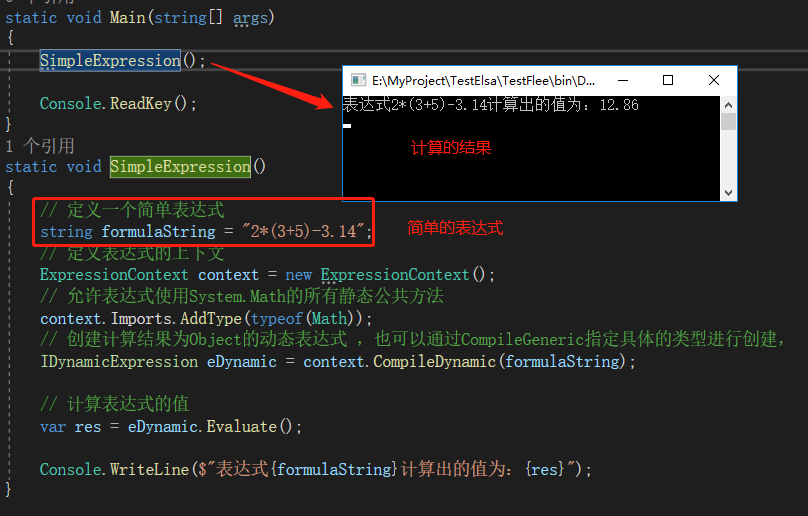Screen dimensions: 808x516
Task: Close the console window
Action: (714, 80)
